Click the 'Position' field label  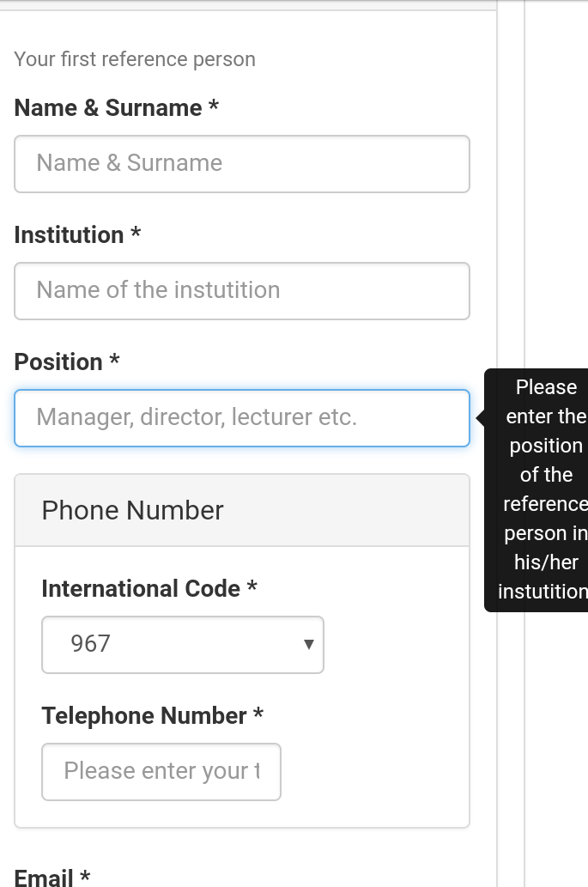point(58,362)
